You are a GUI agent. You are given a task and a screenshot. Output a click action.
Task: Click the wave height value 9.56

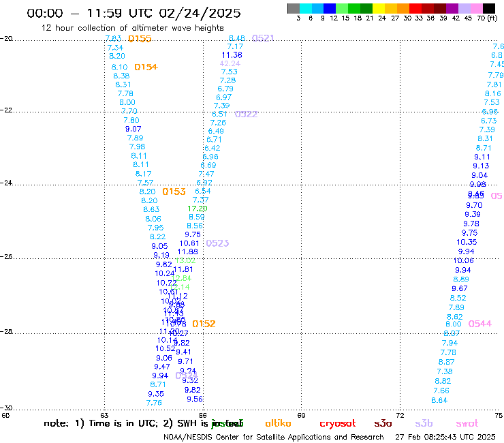[x=195, y=399]
